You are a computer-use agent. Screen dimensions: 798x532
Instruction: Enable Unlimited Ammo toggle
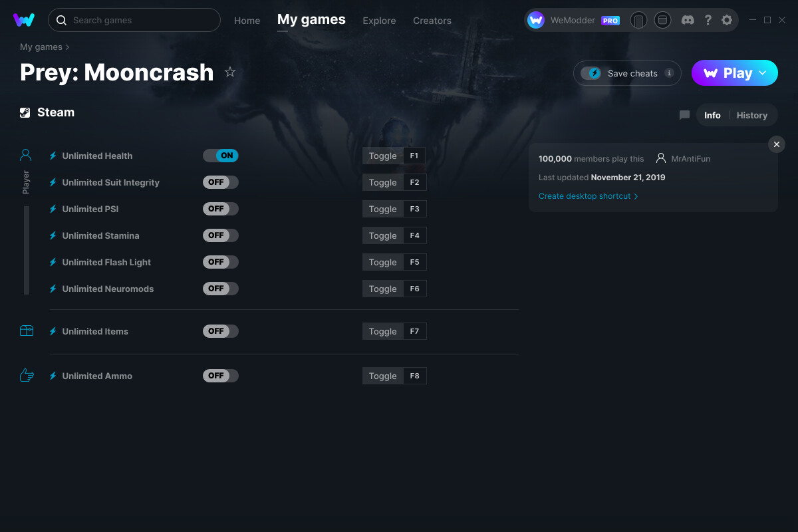tap(221, 376)
